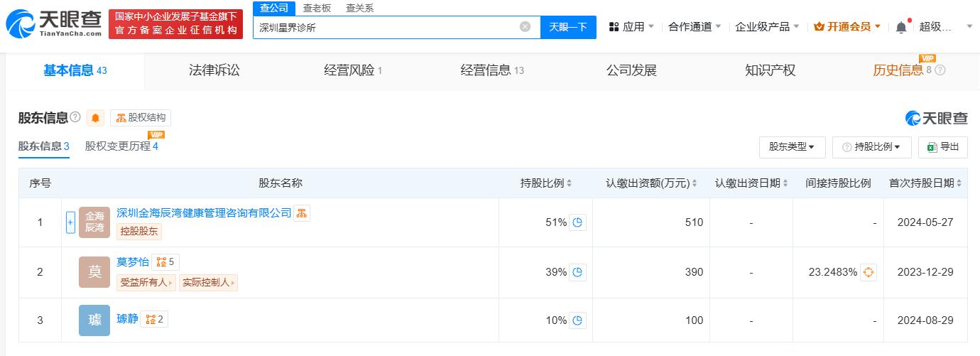The image size is (980, 356).
Task: Click the orange bell alert icon
Action: (96, 118)
